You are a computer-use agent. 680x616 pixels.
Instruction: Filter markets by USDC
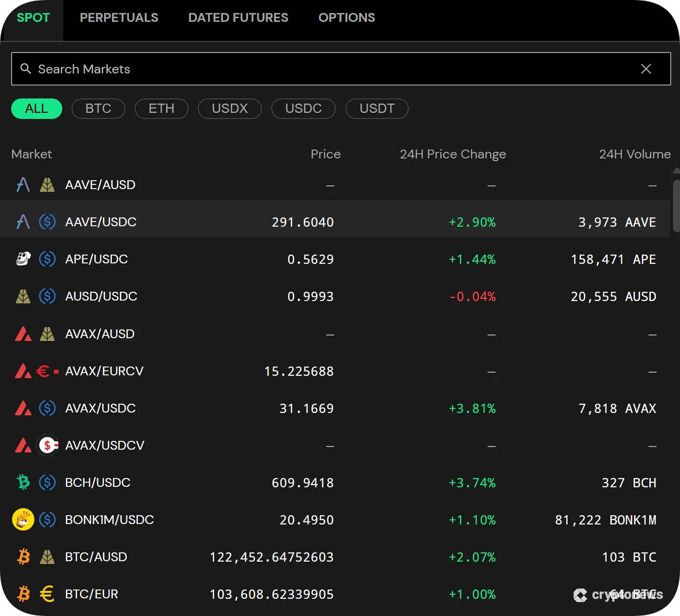[303, 109]
